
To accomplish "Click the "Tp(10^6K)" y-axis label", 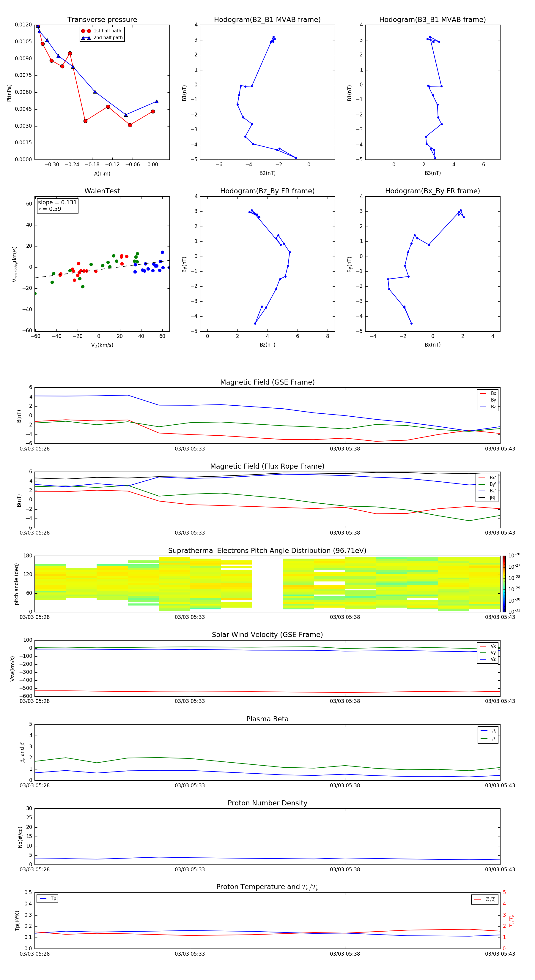I will [17, 921].
